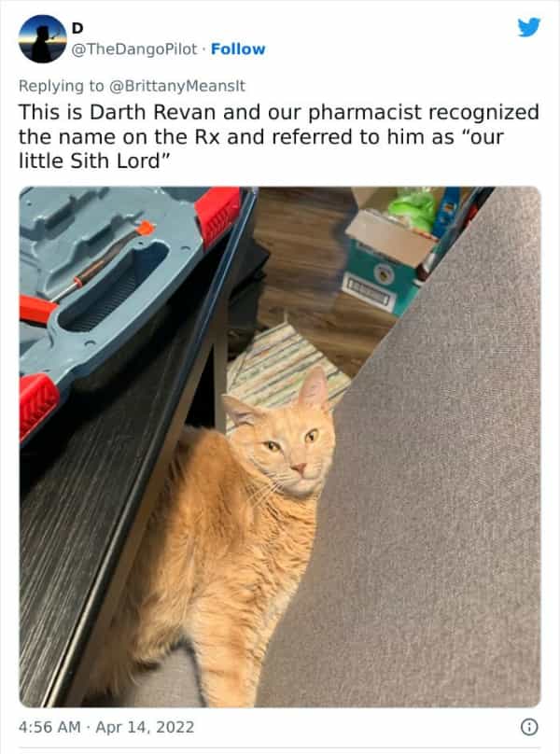Follow the @TheDangoPilot account
Screen dimensions: 560x754
coord(238,49)
